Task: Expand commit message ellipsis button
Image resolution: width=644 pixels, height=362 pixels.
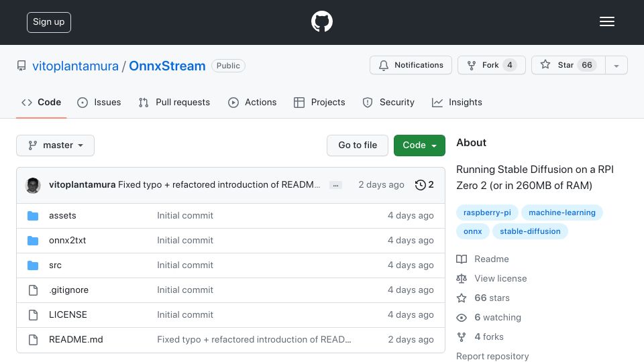Action: point(335,186)
